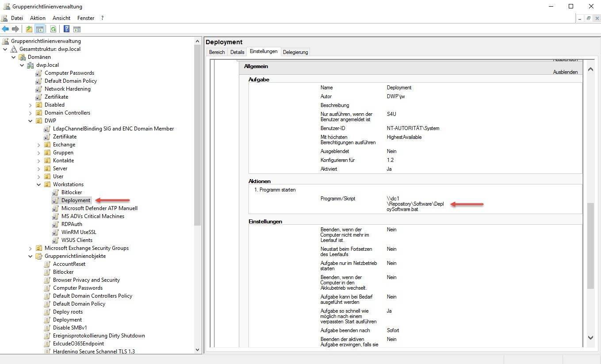
Task: Collapse the Gruppenrichtlinienobjekte container
Action: pos(31,256)
